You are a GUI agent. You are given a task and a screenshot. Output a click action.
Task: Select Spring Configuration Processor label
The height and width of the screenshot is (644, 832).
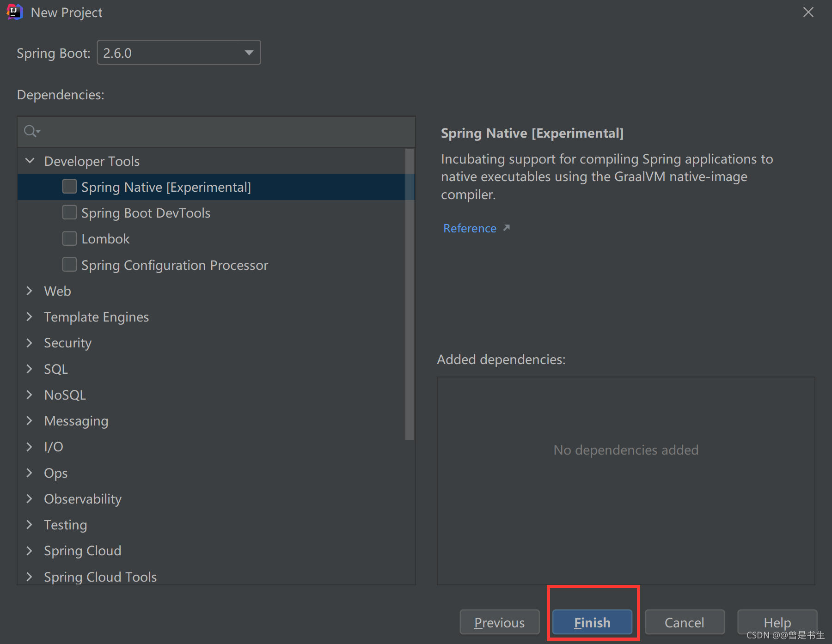[175, 265]
